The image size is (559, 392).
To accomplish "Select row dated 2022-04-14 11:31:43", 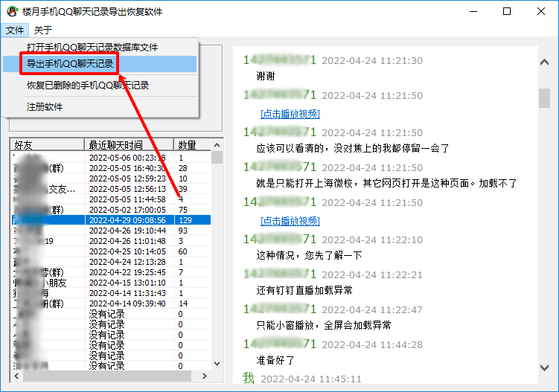I will coord(111,293).
